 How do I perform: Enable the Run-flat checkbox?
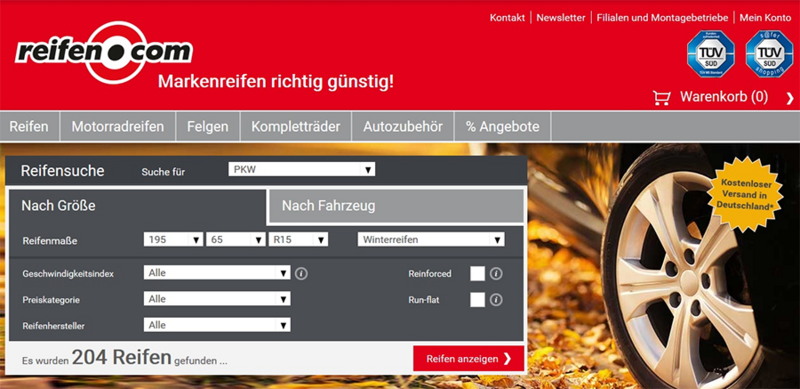pos(478,300)
